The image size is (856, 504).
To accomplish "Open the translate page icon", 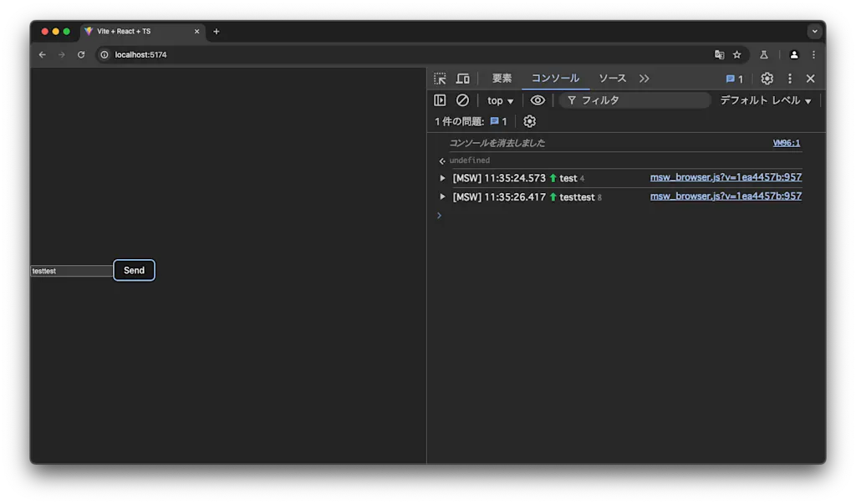I will tap(719, 54).
